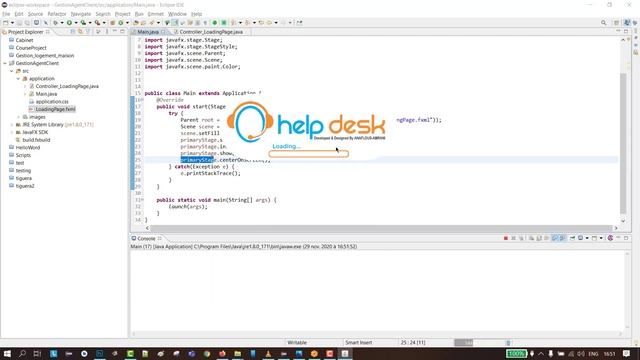This screenshot has height=360, width=640.
Task: Minimize the Project Explorer panel
Action: point(115,31)
